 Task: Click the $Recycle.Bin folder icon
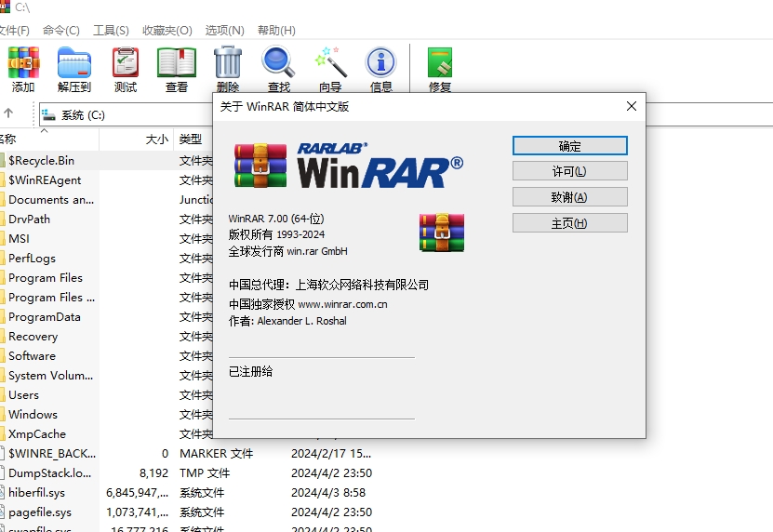tap(3, 160)
